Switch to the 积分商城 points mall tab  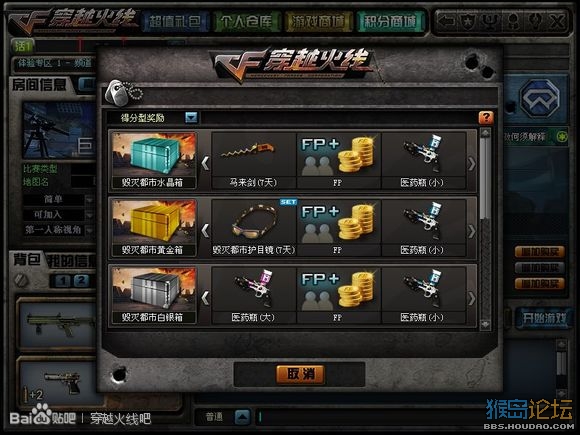[390, 21]
